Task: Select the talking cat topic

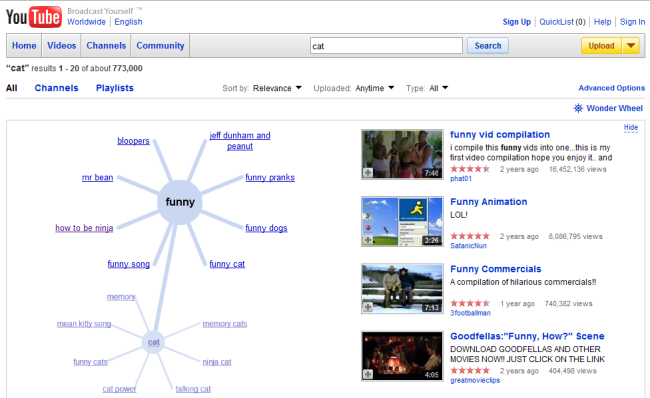Action: (193, 389)
